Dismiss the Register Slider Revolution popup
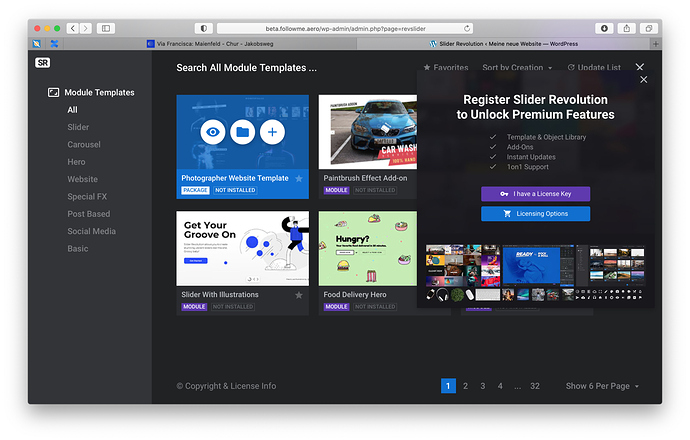This screenshot has height=440, width=690. 643,80
